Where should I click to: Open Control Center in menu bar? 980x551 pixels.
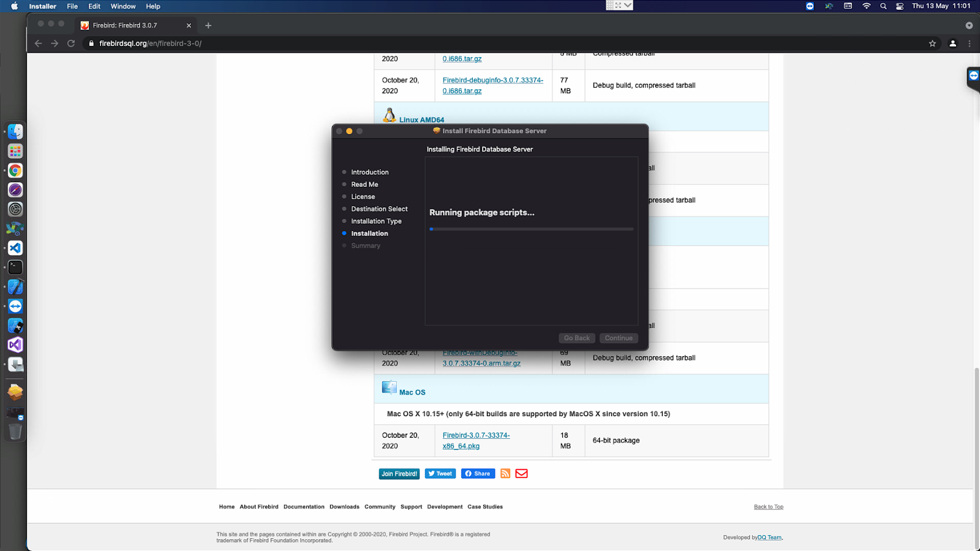point(900,6)
